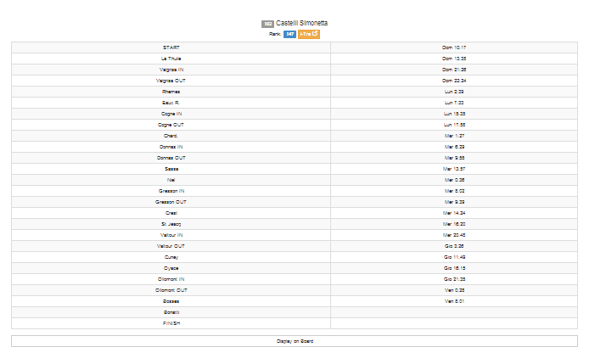Select the Niel checkpoint row
Screen dimensions: 595x364
point(295,180)
